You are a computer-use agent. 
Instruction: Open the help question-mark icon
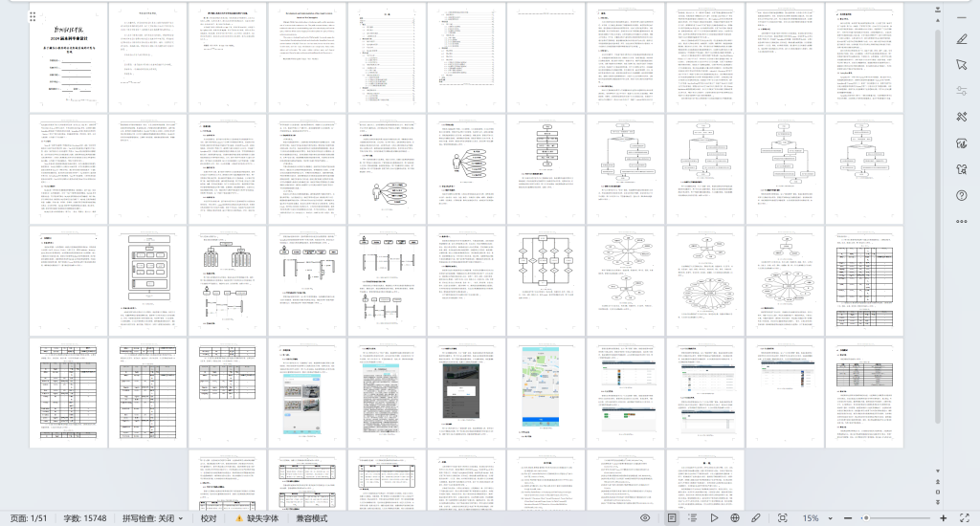coord(962,195)
